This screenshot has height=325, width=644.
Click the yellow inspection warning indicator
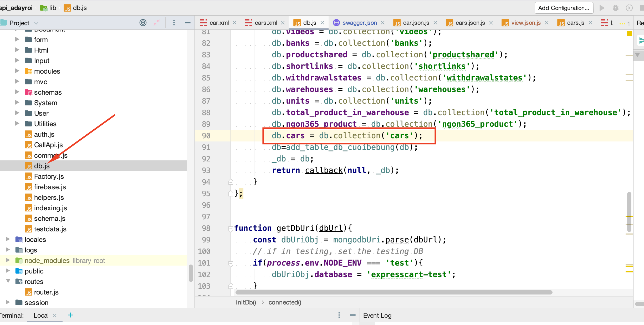[x=629, y=34]
